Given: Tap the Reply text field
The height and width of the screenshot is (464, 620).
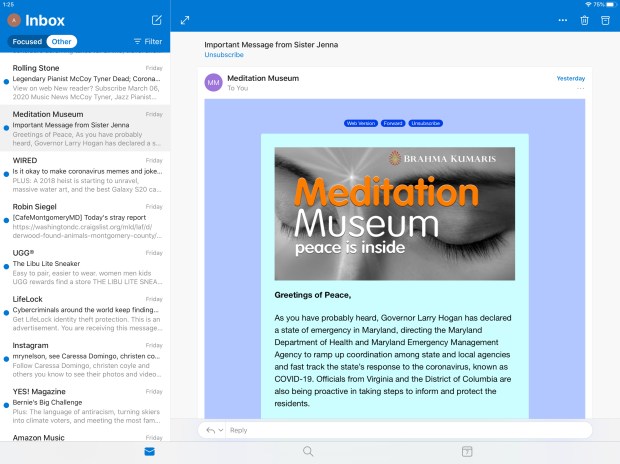Looking at the screenshot, I should pos(400,430).
